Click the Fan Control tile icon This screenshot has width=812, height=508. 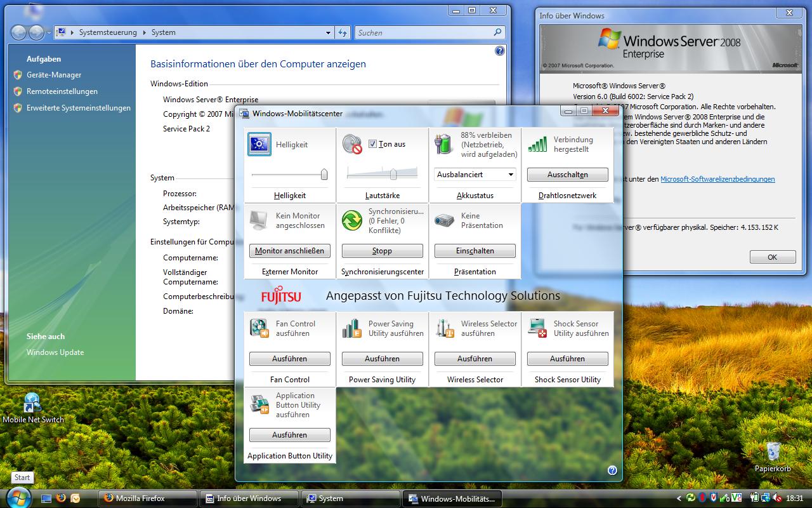coord(259,328)
